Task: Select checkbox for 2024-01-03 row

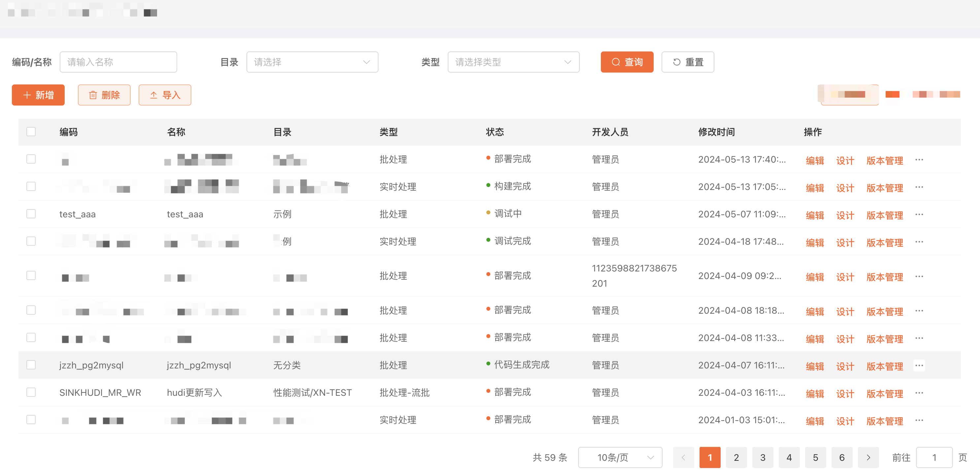Action: tap(31, 419)
